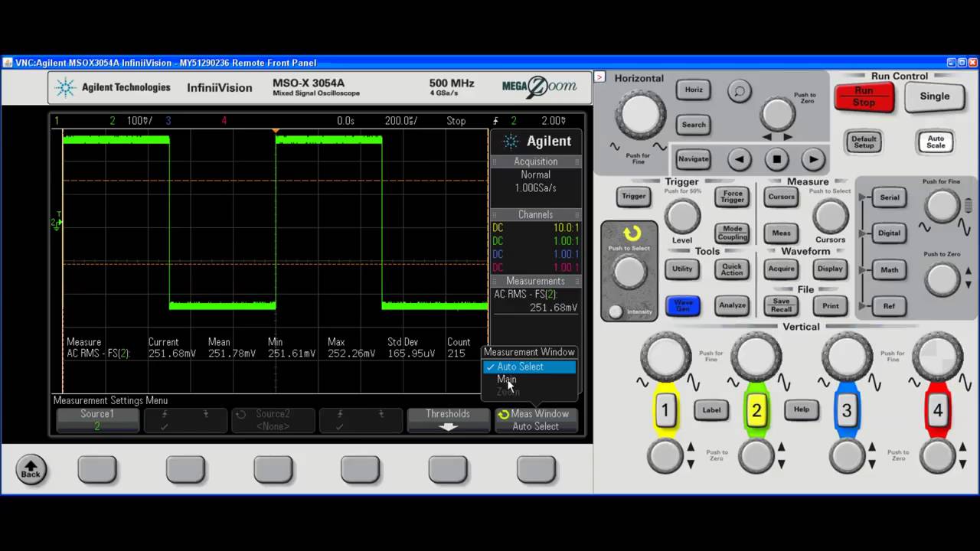Viewport: 980px width, 551px height.
Task: Click the Agilent logo in side panel
Action: 536,141
